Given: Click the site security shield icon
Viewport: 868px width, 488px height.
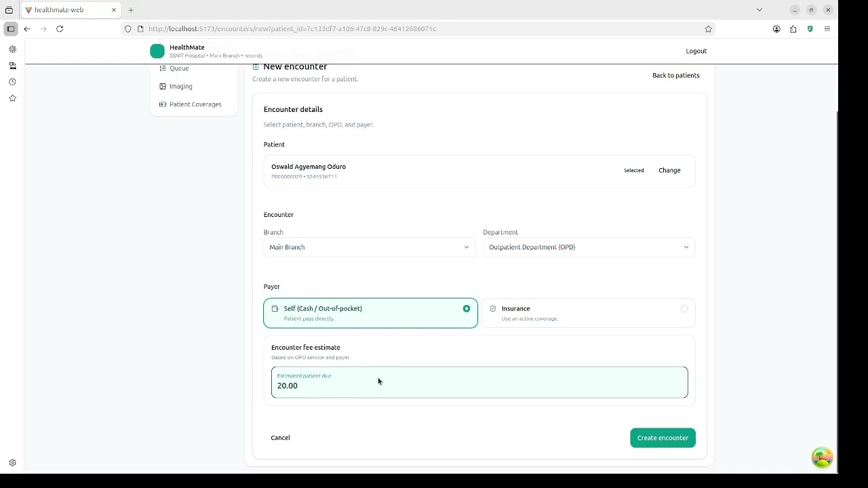Looking at the screenshot, I should [127, 29].
